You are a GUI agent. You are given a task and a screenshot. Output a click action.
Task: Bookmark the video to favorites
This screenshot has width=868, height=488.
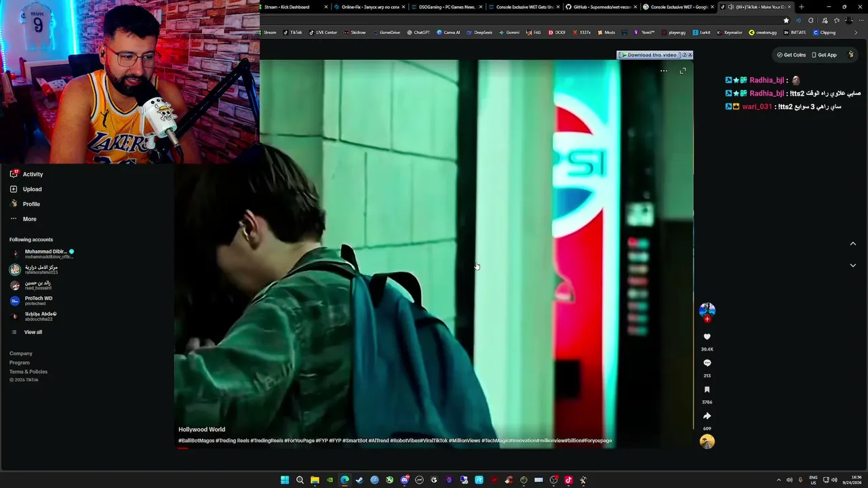pos(707,390)
